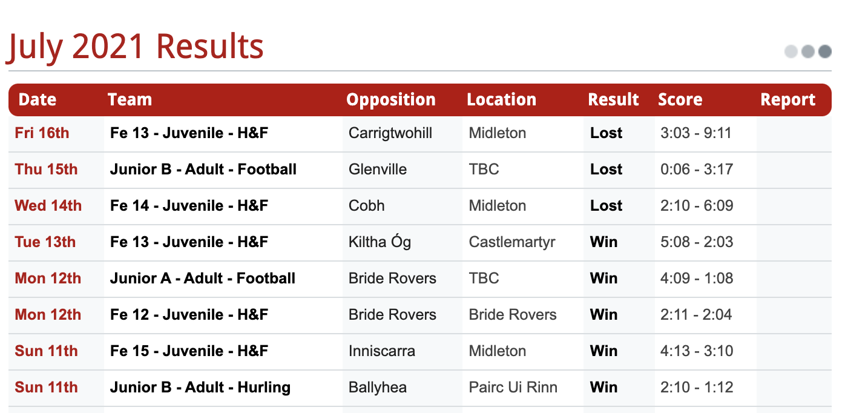
Task: Select the Date column header
Action: tap(38, 100)
